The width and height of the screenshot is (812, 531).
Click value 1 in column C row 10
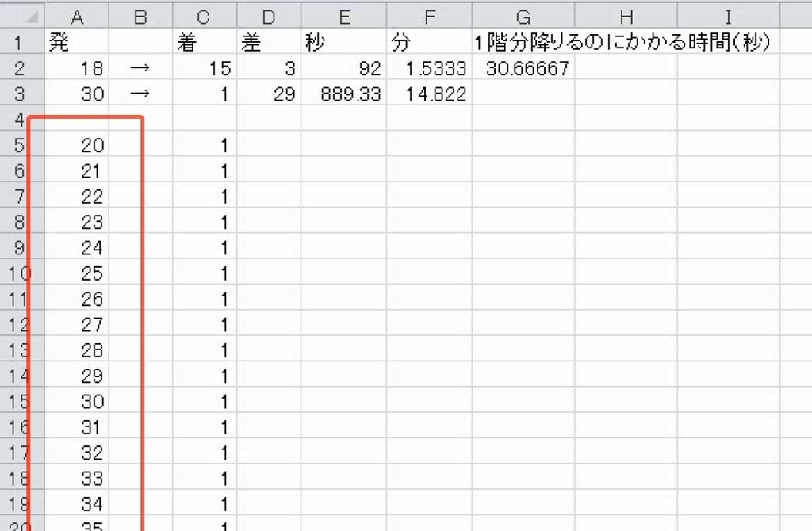coord(205,273)
